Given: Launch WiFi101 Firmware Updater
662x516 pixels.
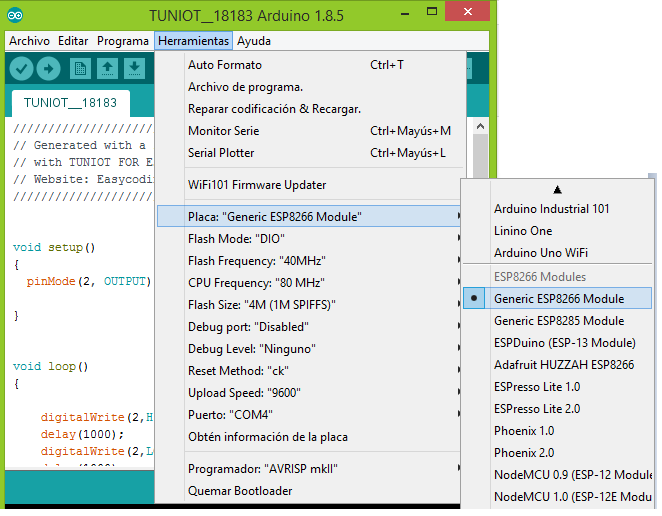Looking at the screenshot, I should tap(308, 185).
